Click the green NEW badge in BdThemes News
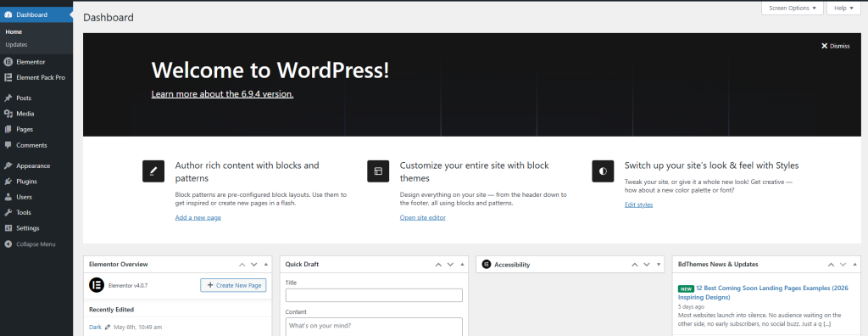The image size is (868, 336). (686, 288)
